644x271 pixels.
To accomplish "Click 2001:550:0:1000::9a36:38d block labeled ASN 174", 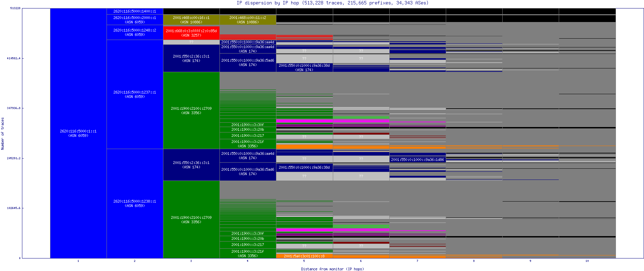I will (x=304, y=67).
